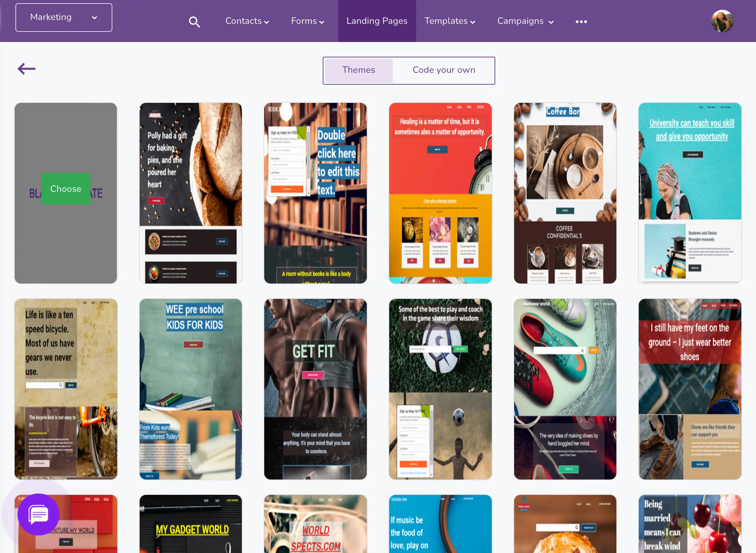Open the three-dot more menu

pyautogui.click(x=581, y=22)
